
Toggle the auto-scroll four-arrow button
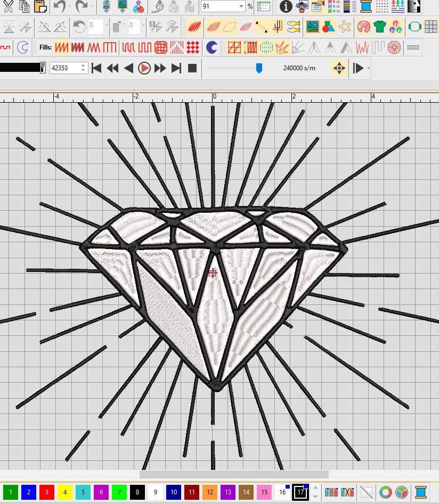pyautogui.click(x=339, y=68)
